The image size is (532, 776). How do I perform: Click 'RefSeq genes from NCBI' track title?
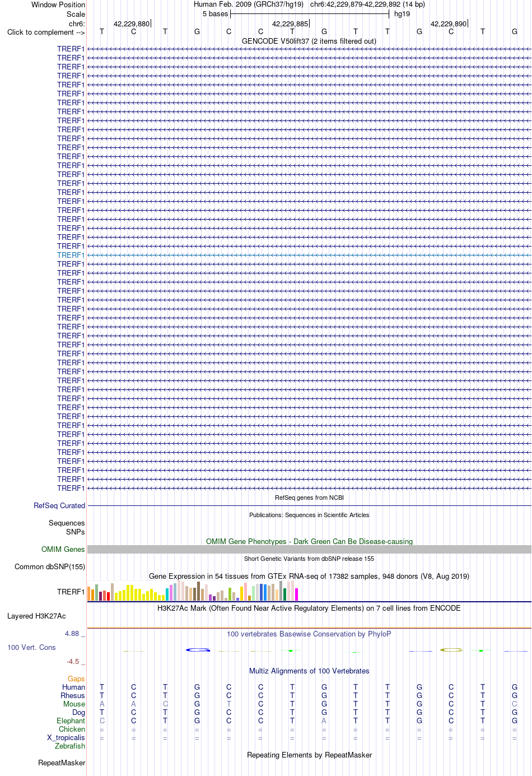[x=309, y=498]
